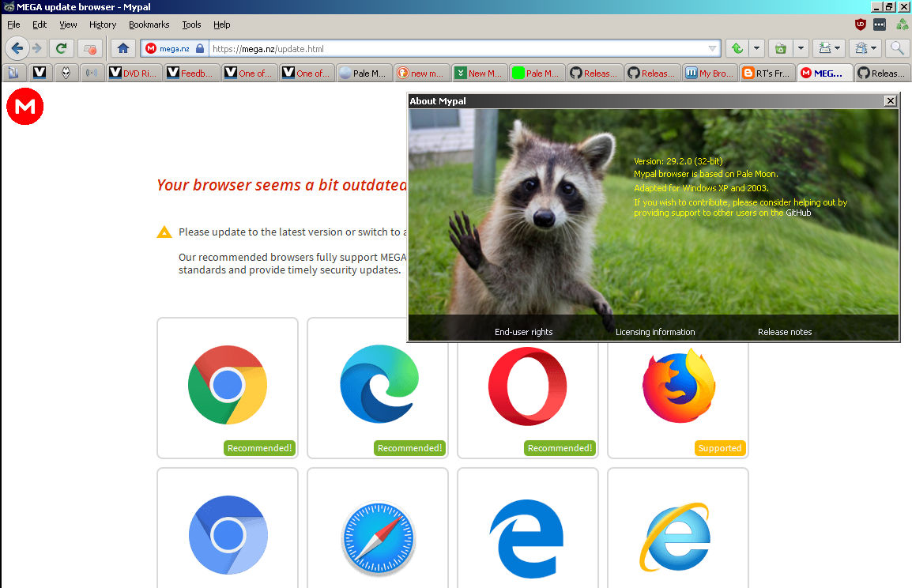Click Recommended! badge under Opera

click(x=560, y=448)
